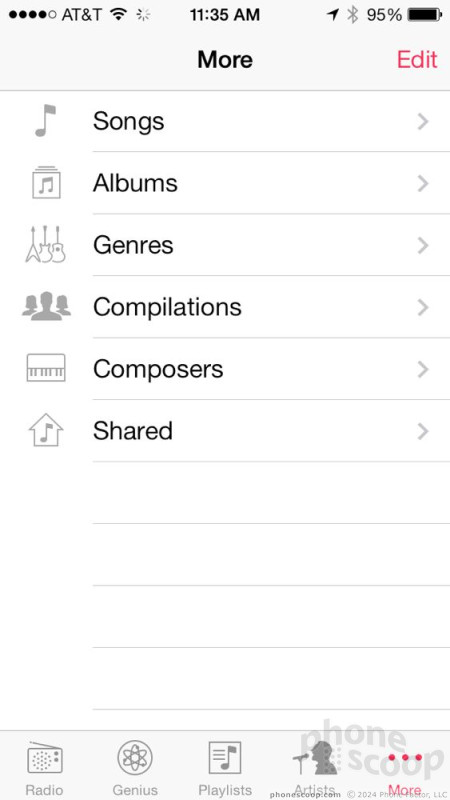Tap the Songs music note icon

point(45,121)
